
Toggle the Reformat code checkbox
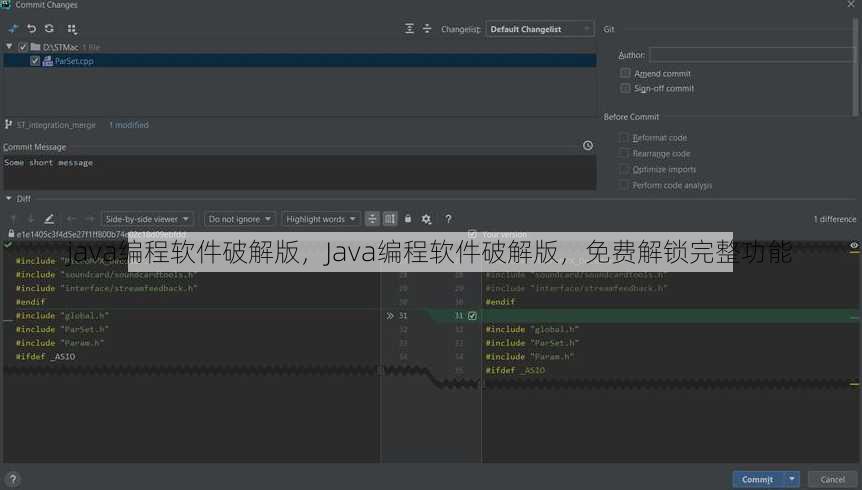pos(623,137)
